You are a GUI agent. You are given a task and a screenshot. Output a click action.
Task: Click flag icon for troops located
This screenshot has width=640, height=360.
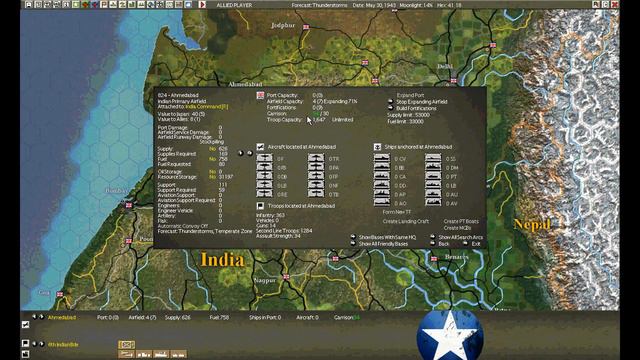(260, 206)
